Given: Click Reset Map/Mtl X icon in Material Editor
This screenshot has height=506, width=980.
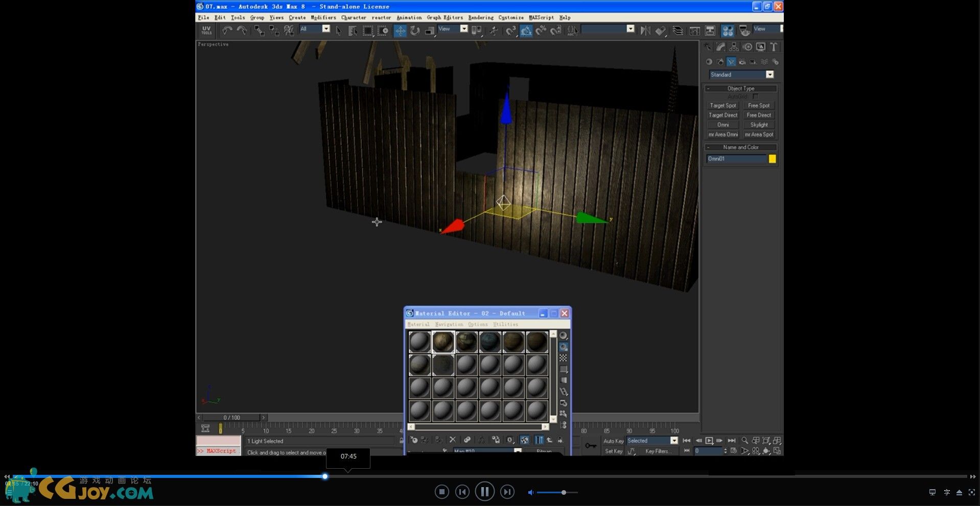Looking at the screenshot, I should tap(452, 440).
